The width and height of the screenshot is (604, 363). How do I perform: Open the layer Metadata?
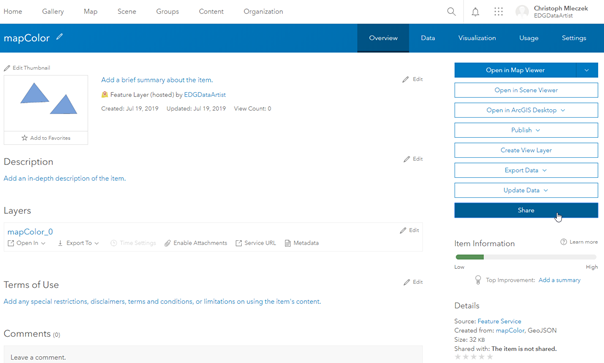click(x=302, y=243)
